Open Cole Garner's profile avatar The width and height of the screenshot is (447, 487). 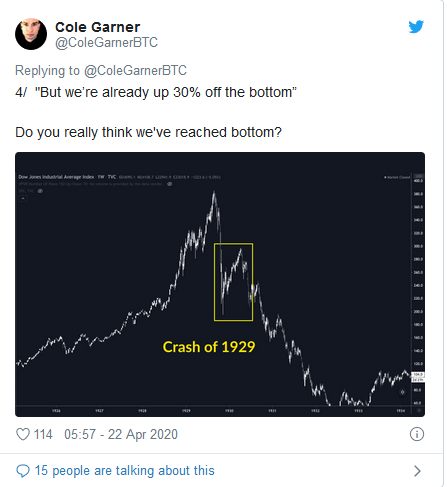[31, 34]
